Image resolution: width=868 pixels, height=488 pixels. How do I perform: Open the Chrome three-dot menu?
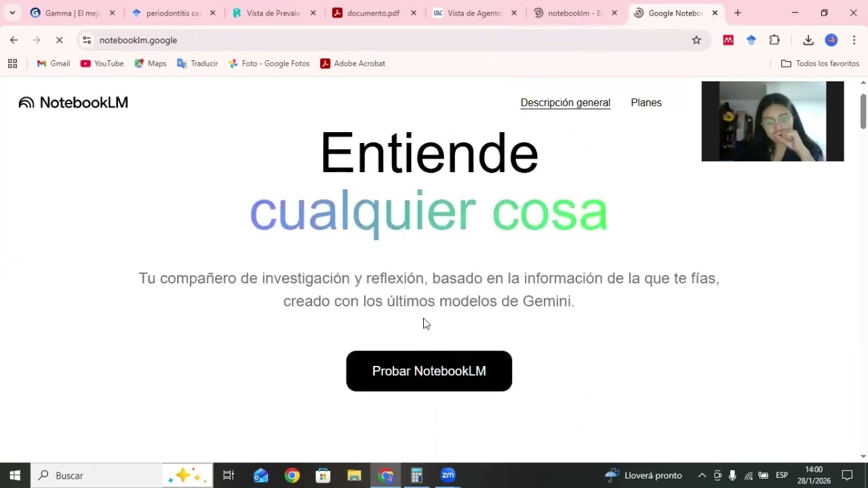(854, 40)
